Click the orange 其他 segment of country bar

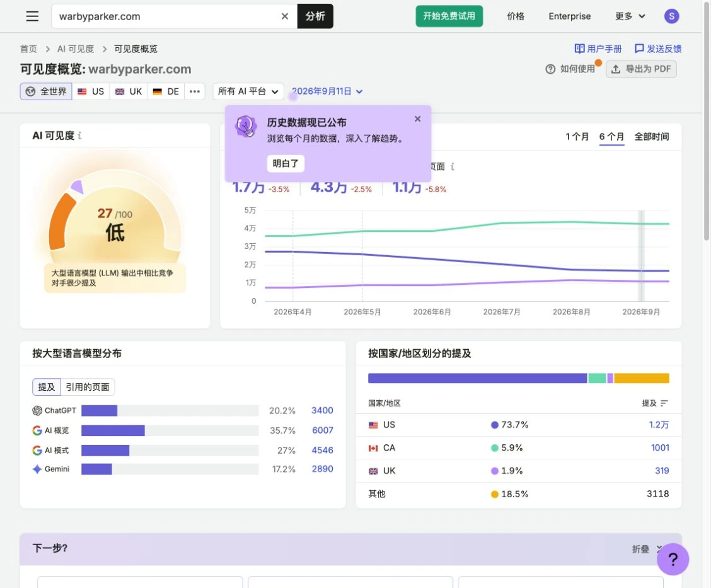tap(642, 378)
